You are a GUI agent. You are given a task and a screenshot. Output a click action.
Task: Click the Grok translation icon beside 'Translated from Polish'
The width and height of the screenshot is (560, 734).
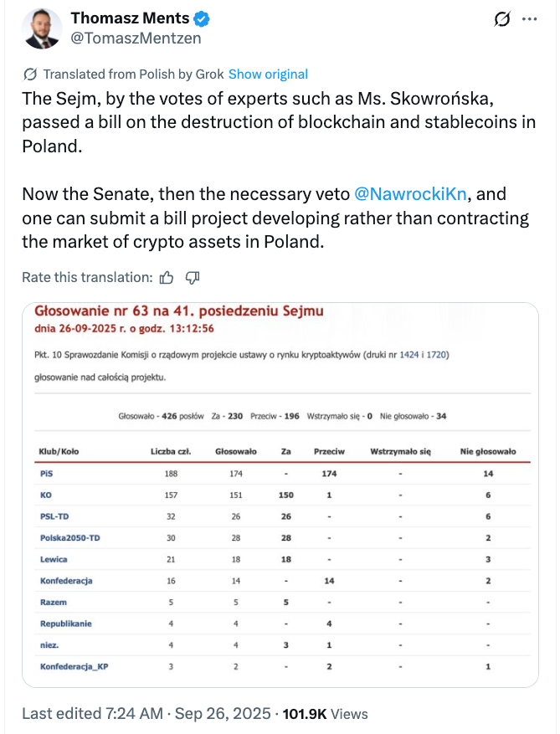click(x=30, y=74)
